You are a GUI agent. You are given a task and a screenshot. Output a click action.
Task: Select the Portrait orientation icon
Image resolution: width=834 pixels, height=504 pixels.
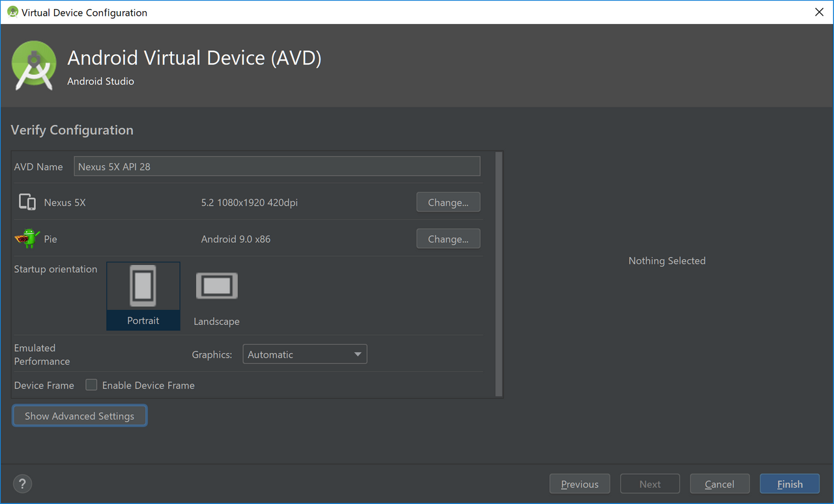(143, 285)
